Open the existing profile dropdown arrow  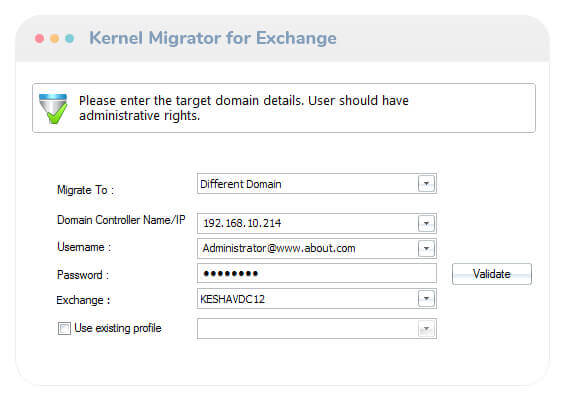point(426,329)
